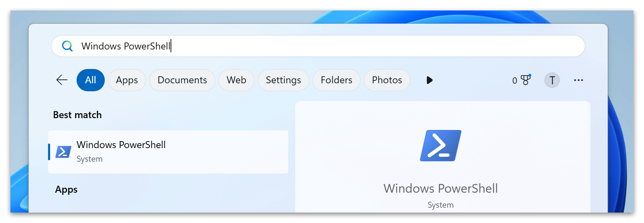Click inside the search text box
The image size is (644, 223).
313,46
